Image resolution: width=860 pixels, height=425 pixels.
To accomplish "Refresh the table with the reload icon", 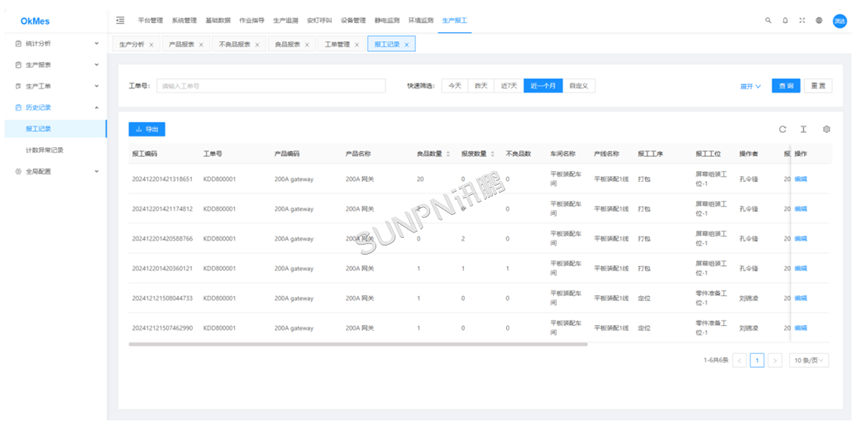I will point(783,129).
